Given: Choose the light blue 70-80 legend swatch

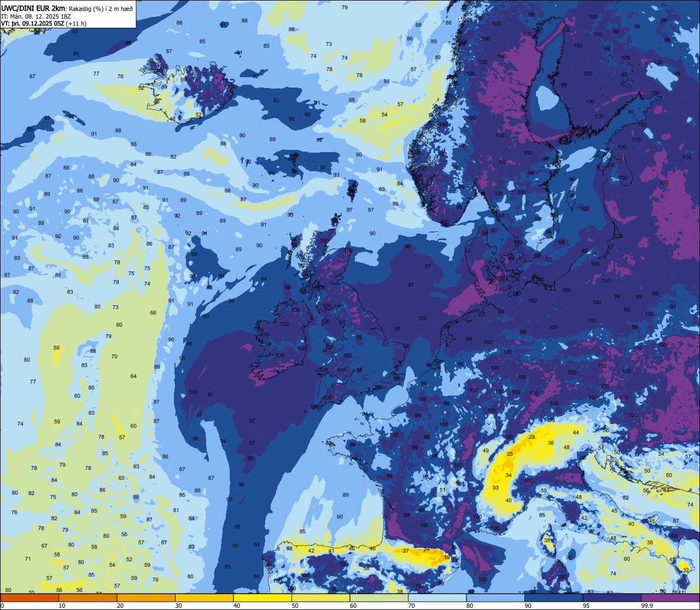Looking at the screenshot, I should click(437, 597).
